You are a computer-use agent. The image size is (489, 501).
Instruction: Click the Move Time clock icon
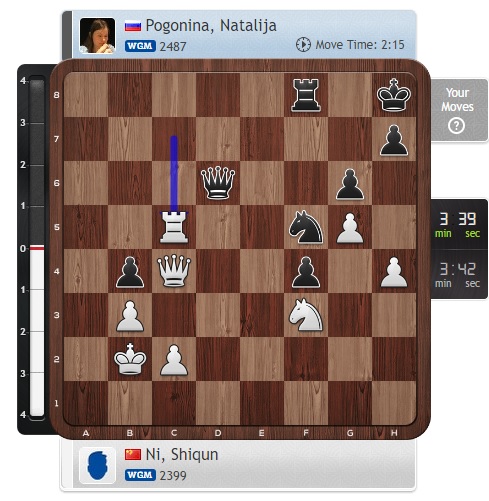(303, 45)
